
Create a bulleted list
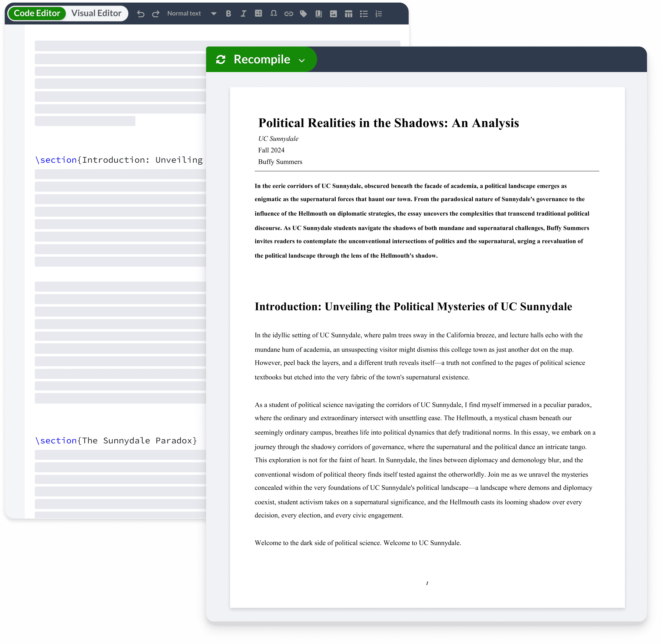coord(364,13)
